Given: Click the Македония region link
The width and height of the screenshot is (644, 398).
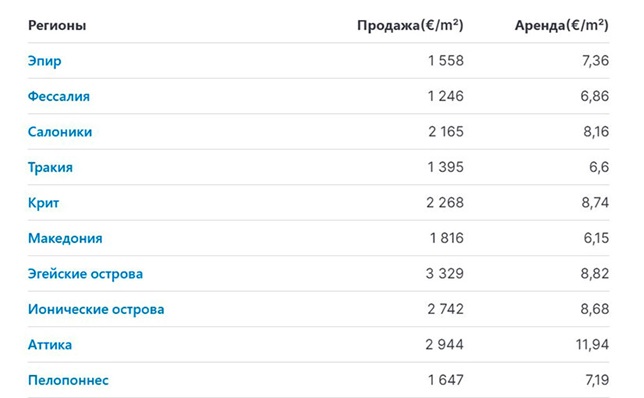Looking at the screenshot, I should click(x=65, y=238).
